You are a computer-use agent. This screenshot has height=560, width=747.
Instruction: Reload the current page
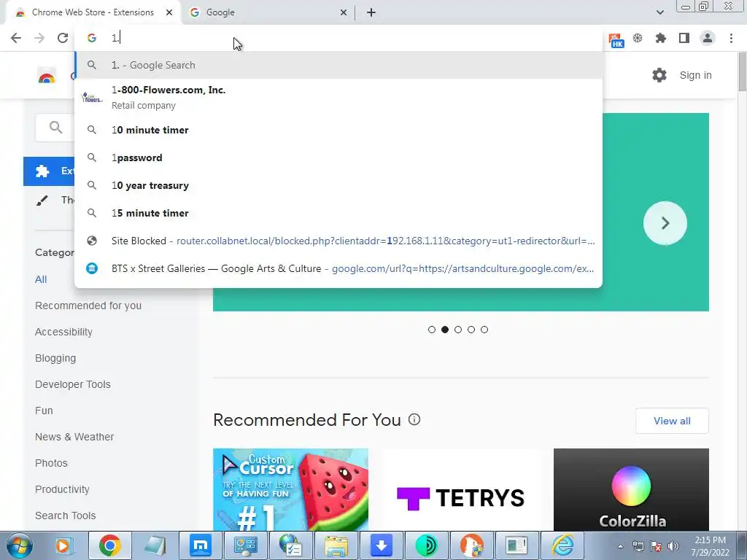pyautogui.click(x=63, y=38)
